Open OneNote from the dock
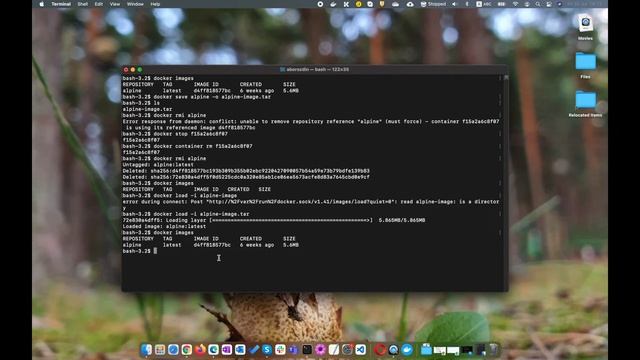The height and width of the screenshot is (360, 640). 227,349
